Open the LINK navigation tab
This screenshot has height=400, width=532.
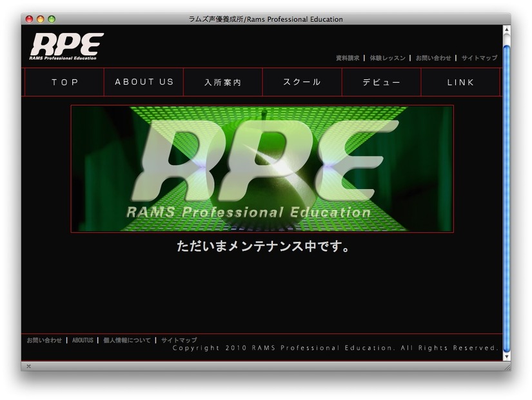[460, 82]
